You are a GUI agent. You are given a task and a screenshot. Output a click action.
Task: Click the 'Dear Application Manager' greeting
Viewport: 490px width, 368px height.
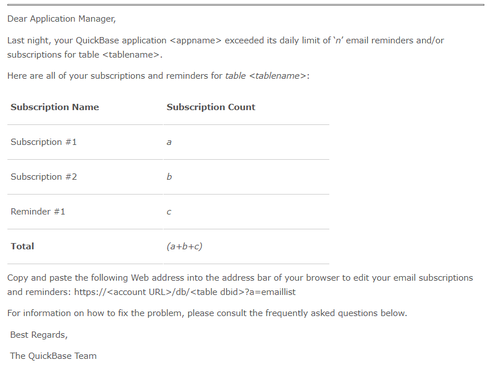[x=61, y=19]
